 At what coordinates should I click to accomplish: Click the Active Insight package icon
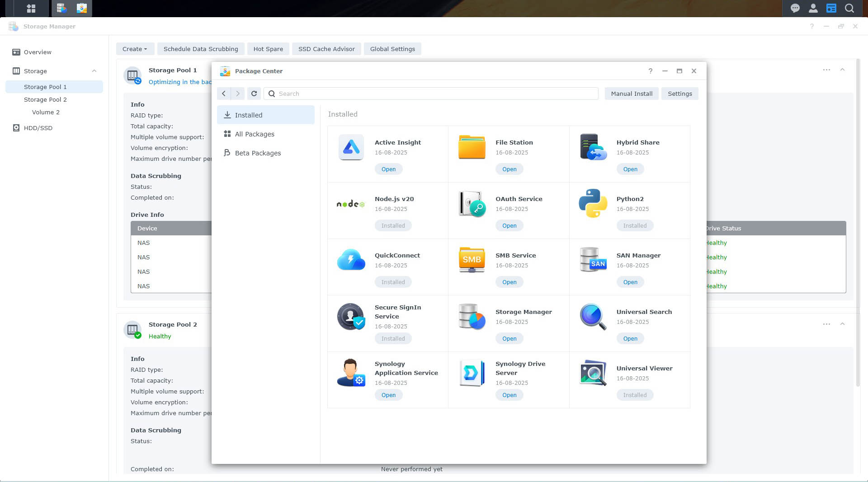click(351, 147)
